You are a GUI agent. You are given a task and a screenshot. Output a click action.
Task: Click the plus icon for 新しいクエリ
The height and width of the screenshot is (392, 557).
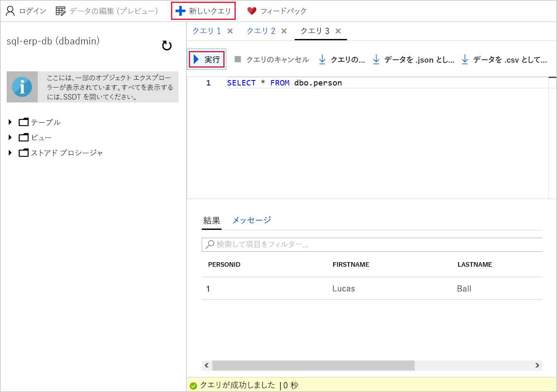(x=181, y=11)
